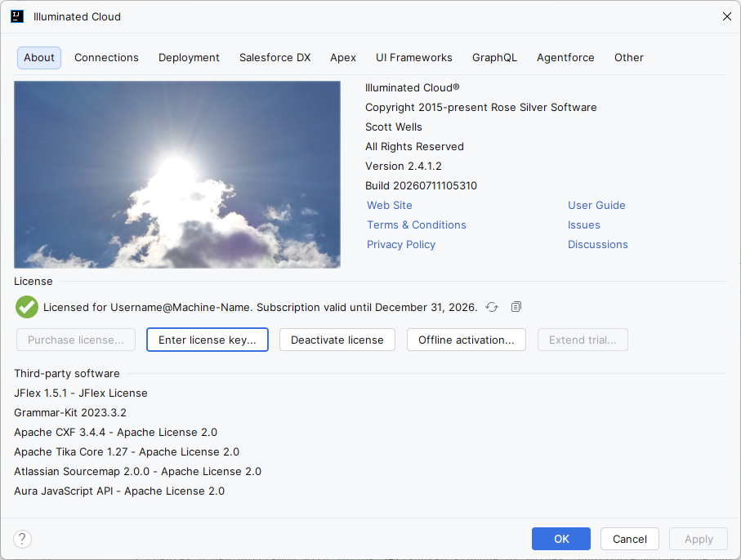Open the User Guide link
Viewport: 741px width, 560px height.
point(596,206)
